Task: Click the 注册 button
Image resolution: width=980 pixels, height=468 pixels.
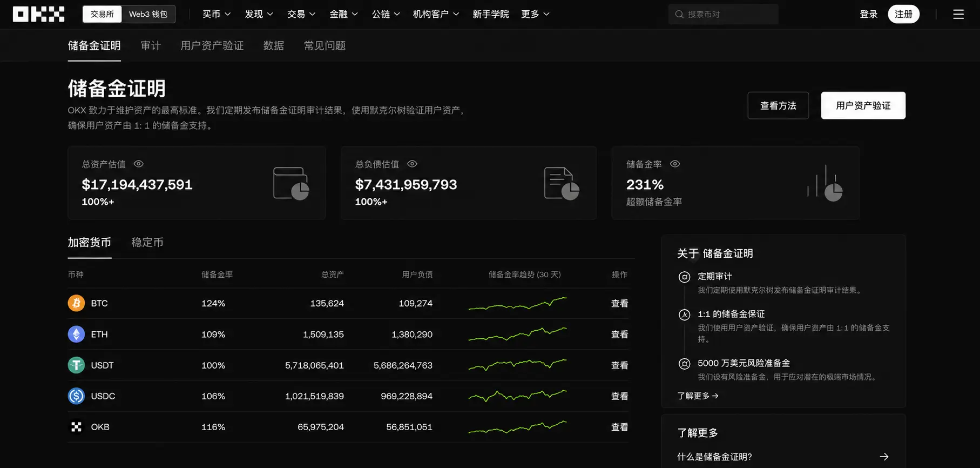Action: [903, 14]
